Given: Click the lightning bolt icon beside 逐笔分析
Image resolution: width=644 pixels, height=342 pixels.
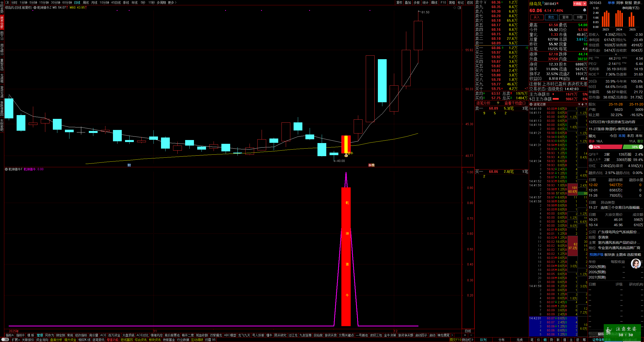Looking at the screenshot, I should click(x=498, y=103).
